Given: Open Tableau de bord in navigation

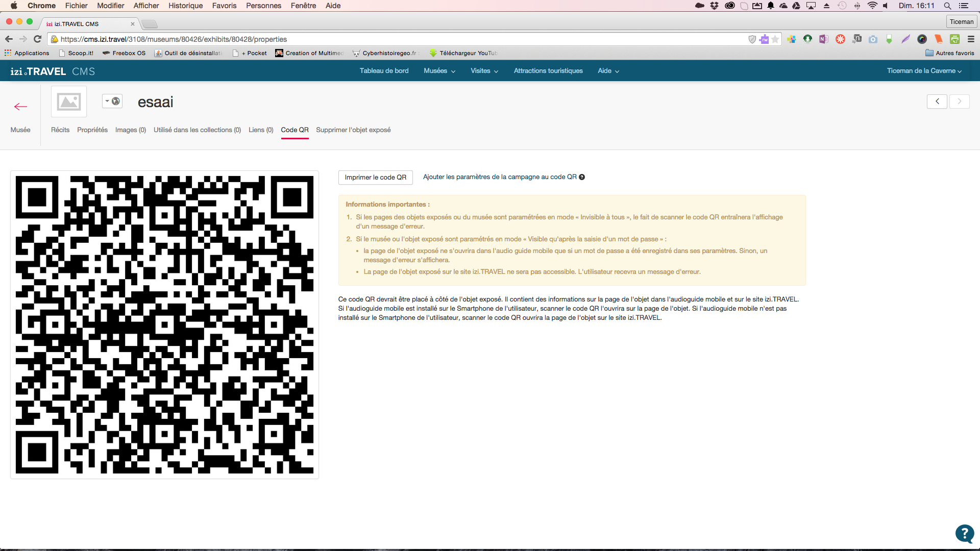Looking at the screenshot, I should (x=384, y=71).
